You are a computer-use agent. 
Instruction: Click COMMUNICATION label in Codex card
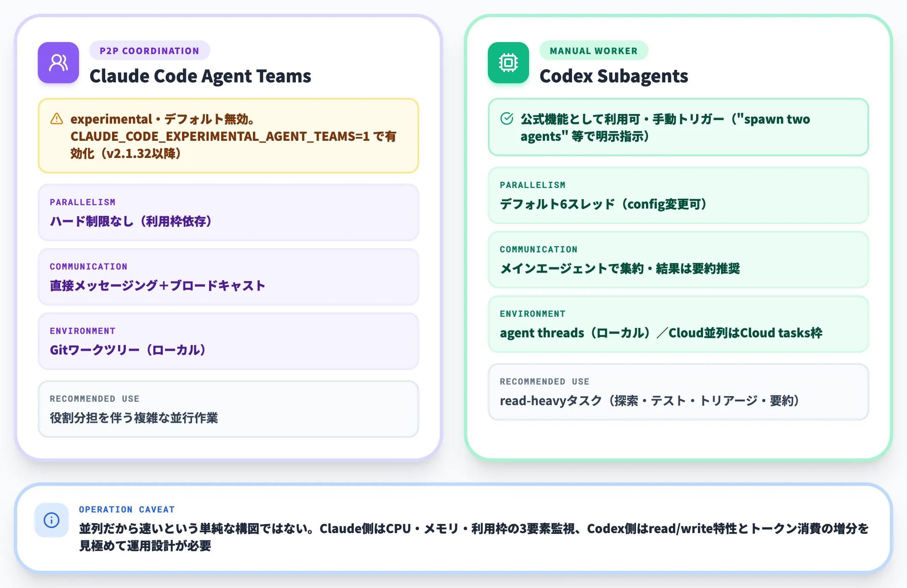tap(539, 249)
